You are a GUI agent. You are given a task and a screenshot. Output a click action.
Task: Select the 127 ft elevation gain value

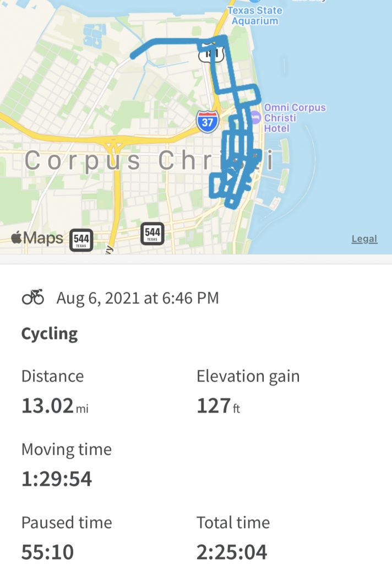point(218,406)
